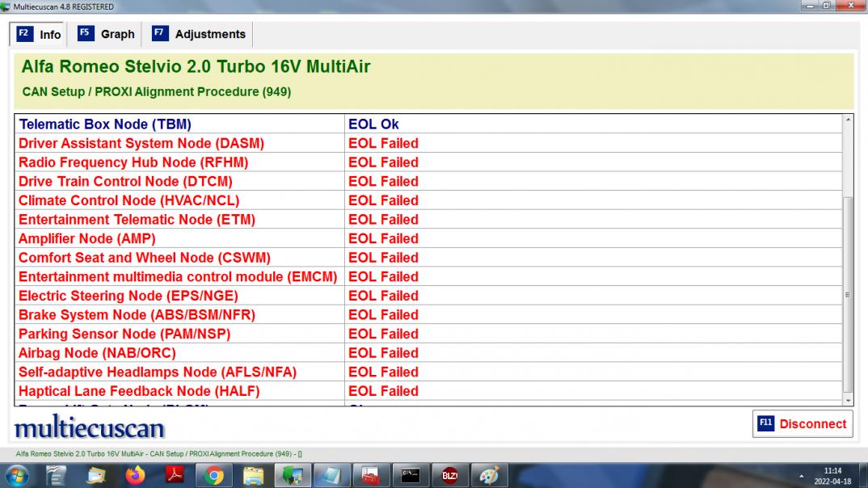868x488 pixels.
Task: Select the Parking Sensor Node (PAM/NSP) row
Action: click(x=428, y=334)
